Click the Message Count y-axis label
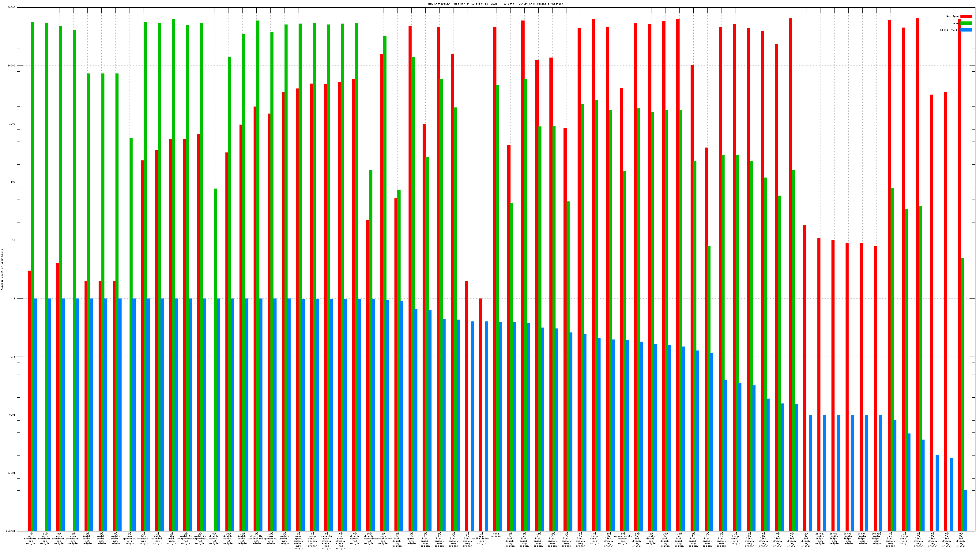 coord(2,270)
